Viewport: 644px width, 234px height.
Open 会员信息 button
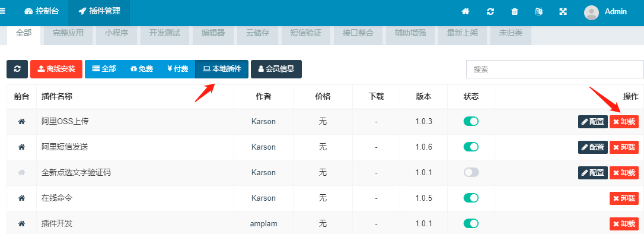pyautogui.click(x=276, y=69)
